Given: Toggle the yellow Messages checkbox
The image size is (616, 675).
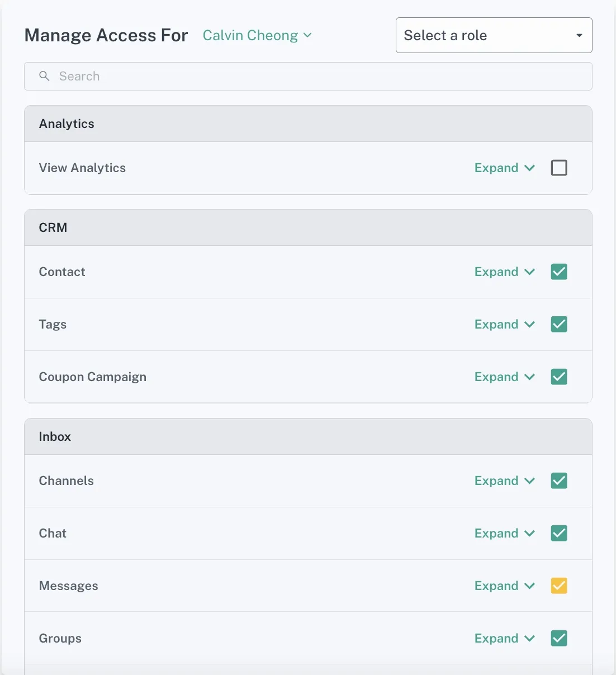Looking at the screenshot, I should (559, 586).
